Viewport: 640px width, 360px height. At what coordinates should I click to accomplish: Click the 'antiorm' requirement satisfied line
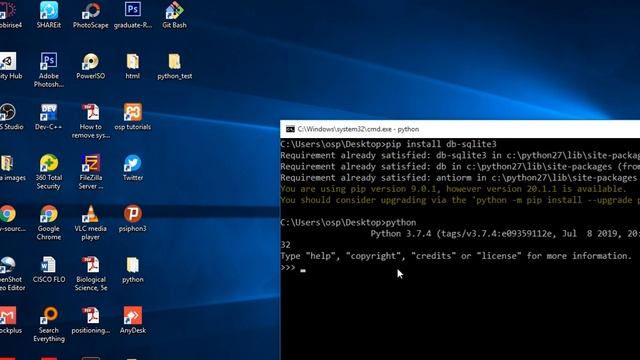tap(460, 178)
